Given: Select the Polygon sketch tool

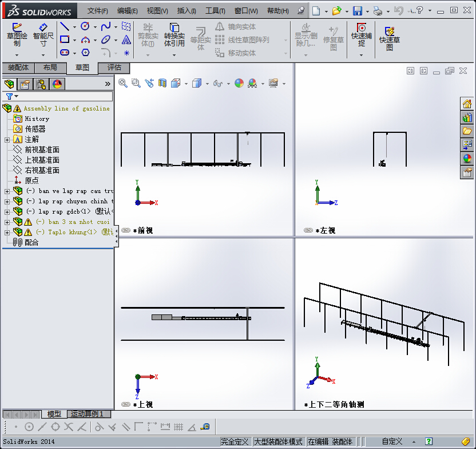Looking at the screenshot, I should tap(86, 53).
